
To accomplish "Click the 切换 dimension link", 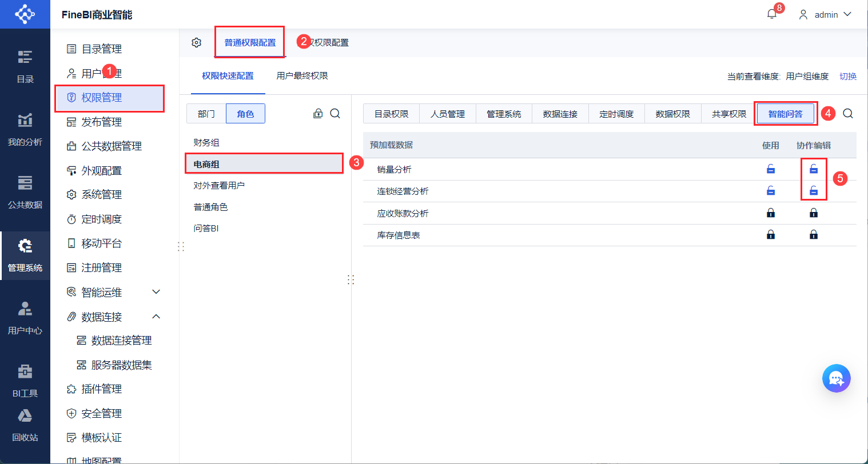I will pyautogui.click(x=848, y=77).
